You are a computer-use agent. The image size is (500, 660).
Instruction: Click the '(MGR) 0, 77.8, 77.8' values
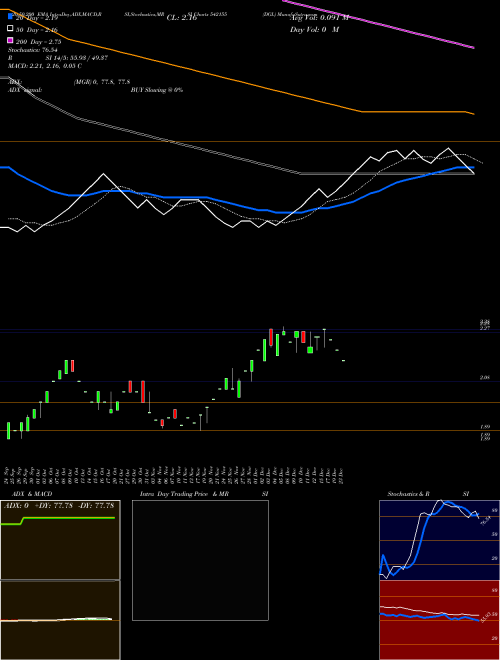(x=102, y=82)
